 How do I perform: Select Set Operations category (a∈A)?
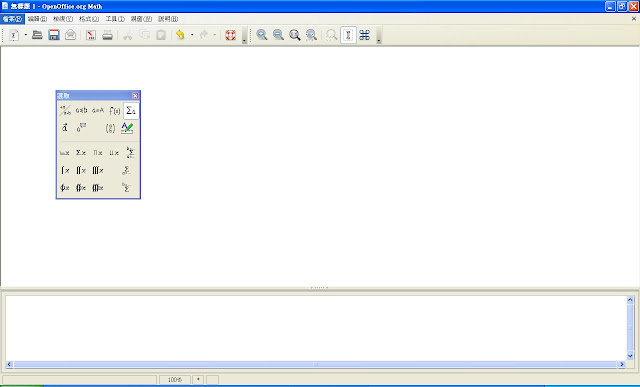click(x=98, y=110)
